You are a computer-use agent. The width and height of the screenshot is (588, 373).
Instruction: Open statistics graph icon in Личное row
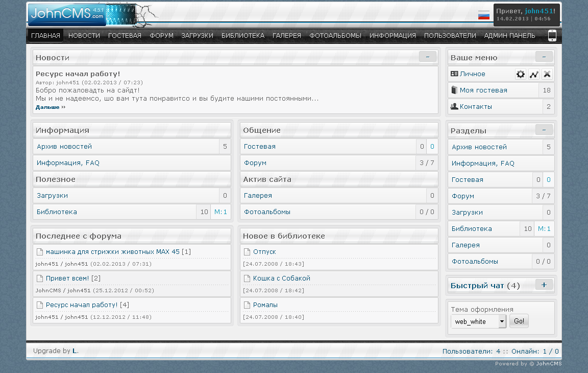coord(534,75)
